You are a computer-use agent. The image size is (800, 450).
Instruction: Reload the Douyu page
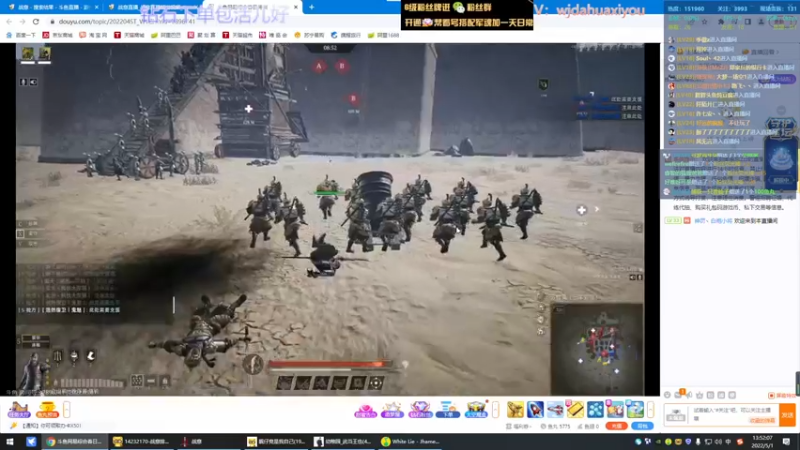[36, 21]
